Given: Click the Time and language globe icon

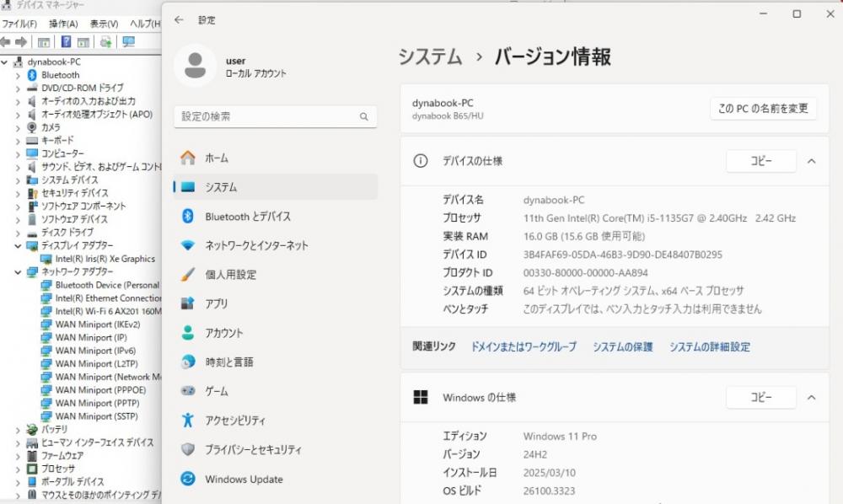Looking at the screenshot, I should (x=188, y=362).
